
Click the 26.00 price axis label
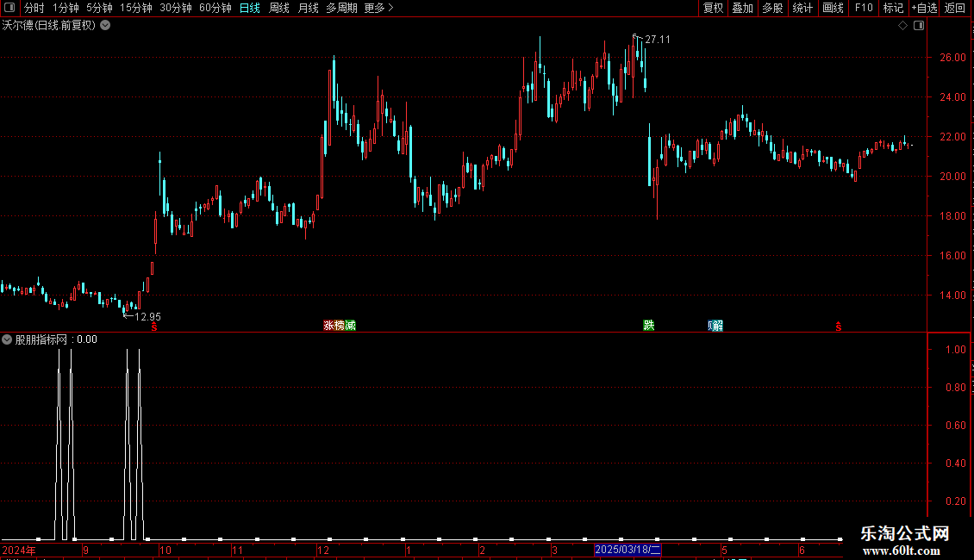tap(952, 58)
